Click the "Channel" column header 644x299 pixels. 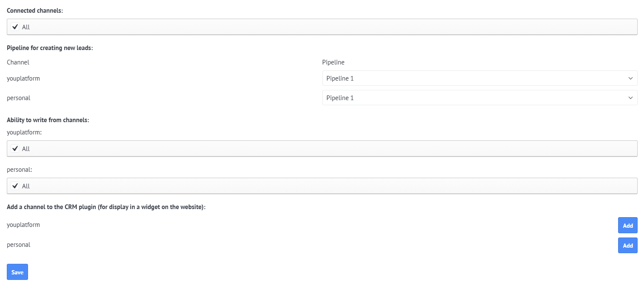click(18, 62)
